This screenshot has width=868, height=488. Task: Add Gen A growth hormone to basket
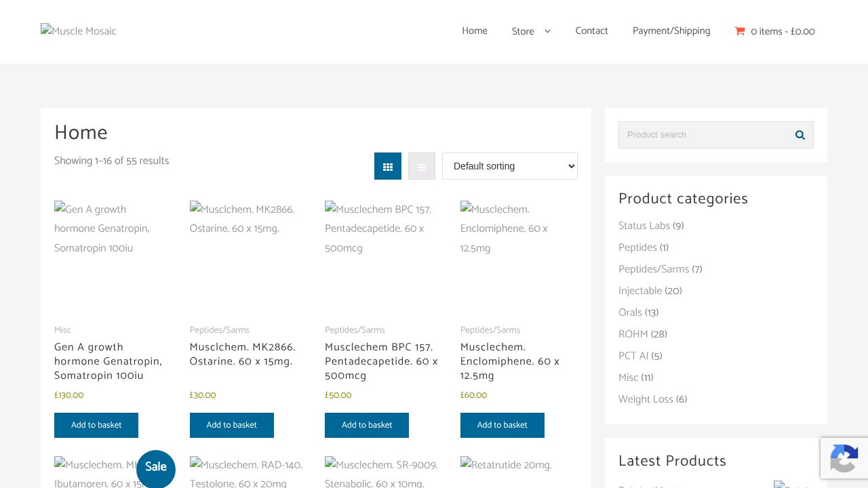[96, 426]
